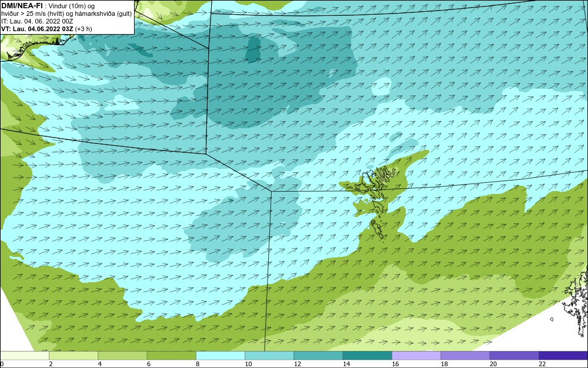Click the legend tick label '10'
This screenshot has width=588, height=368.
(x=248, y=364)
